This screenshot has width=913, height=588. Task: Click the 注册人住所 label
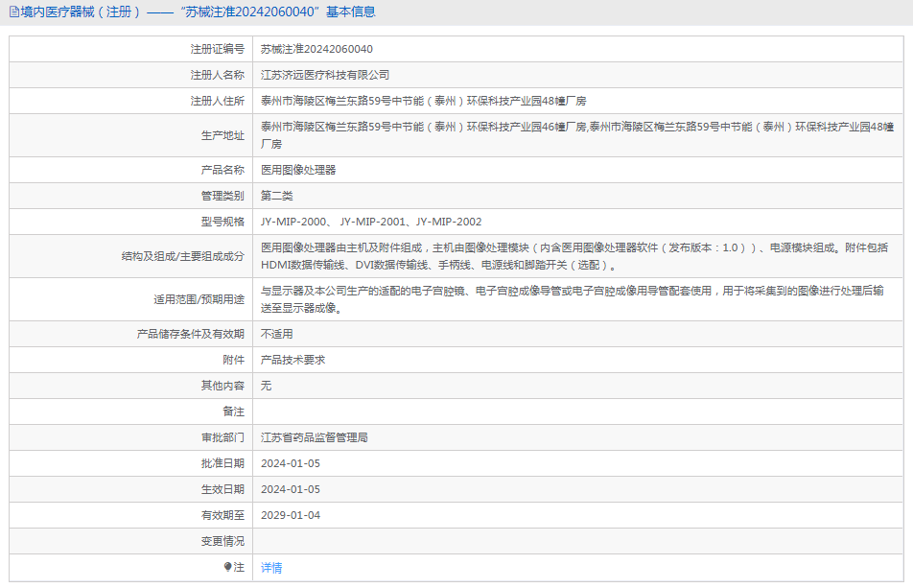click(217, 102)
